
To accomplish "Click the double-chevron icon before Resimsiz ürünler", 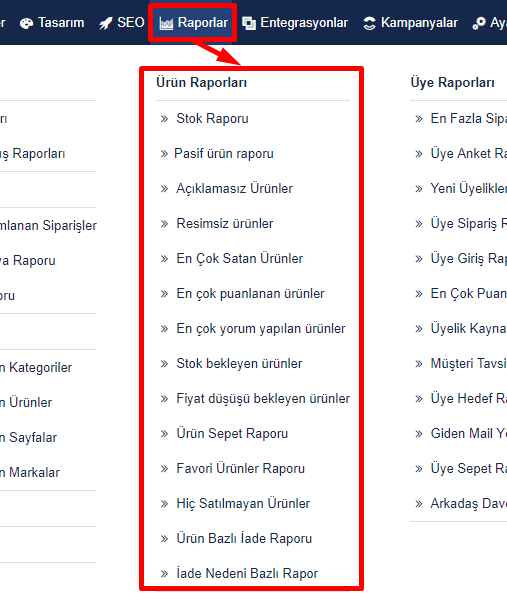I will [164, 224].
